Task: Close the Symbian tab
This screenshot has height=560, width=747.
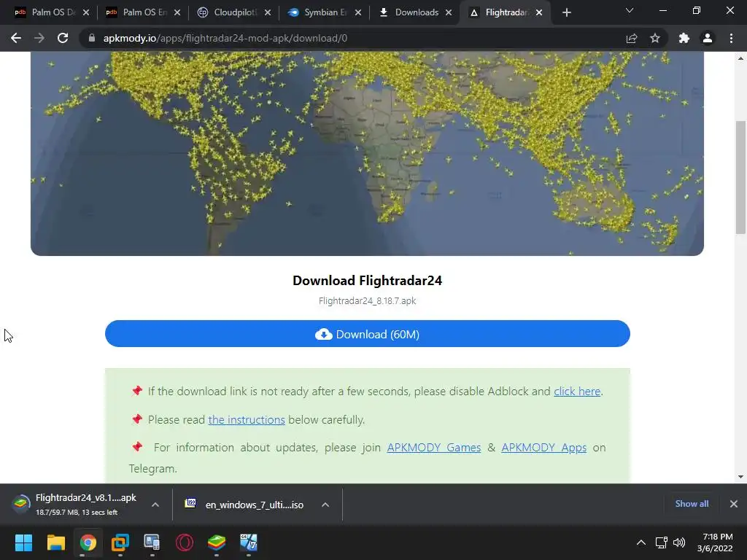Action: (358, 13)
